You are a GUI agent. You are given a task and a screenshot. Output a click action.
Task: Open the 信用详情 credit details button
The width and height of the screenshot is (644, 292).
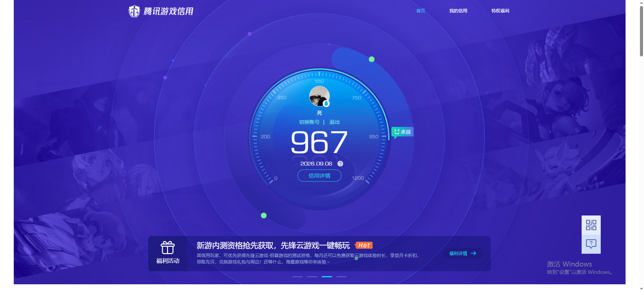[319, 176]
